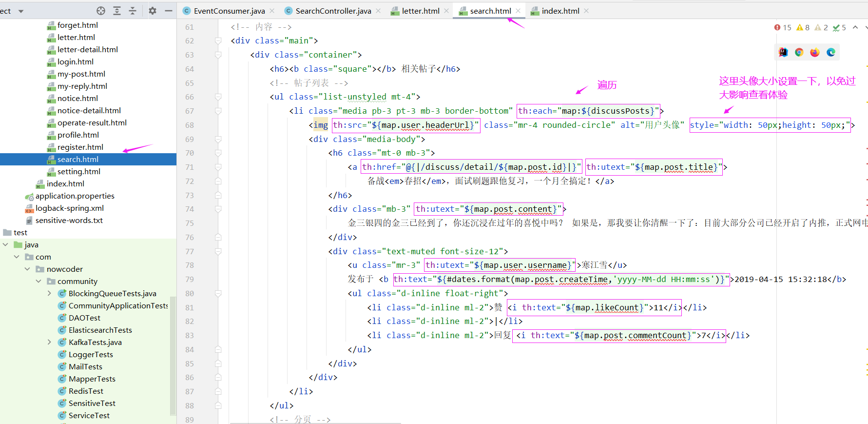Close the index.html tab

(586, 11)
